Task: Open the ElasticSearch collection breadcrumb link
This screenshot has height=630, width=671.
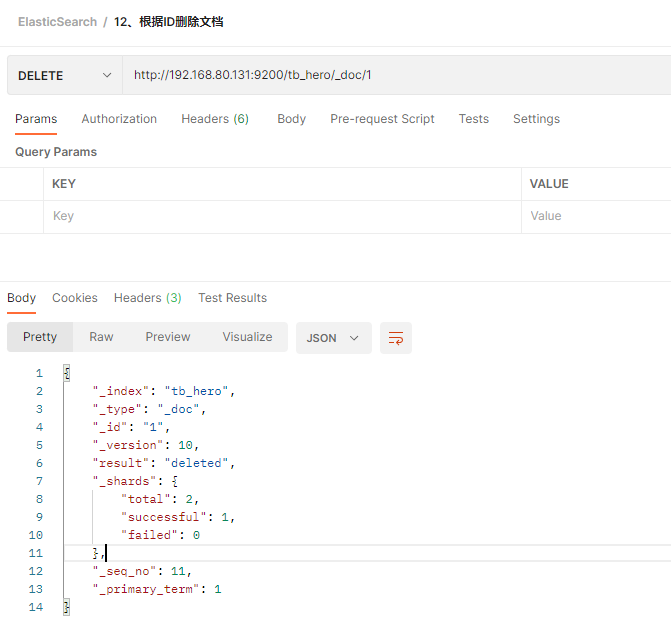Action: click(x=57, y=22)
